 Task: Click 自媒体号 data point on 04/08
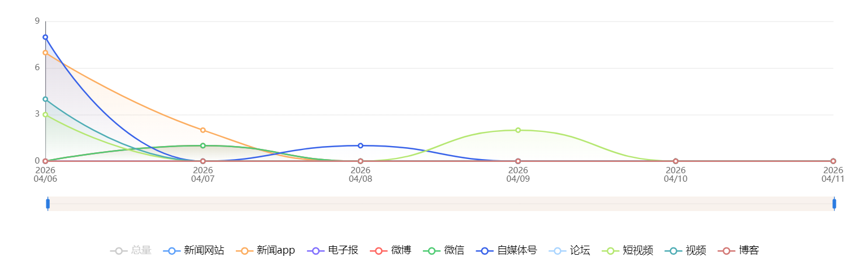[360, 145]
